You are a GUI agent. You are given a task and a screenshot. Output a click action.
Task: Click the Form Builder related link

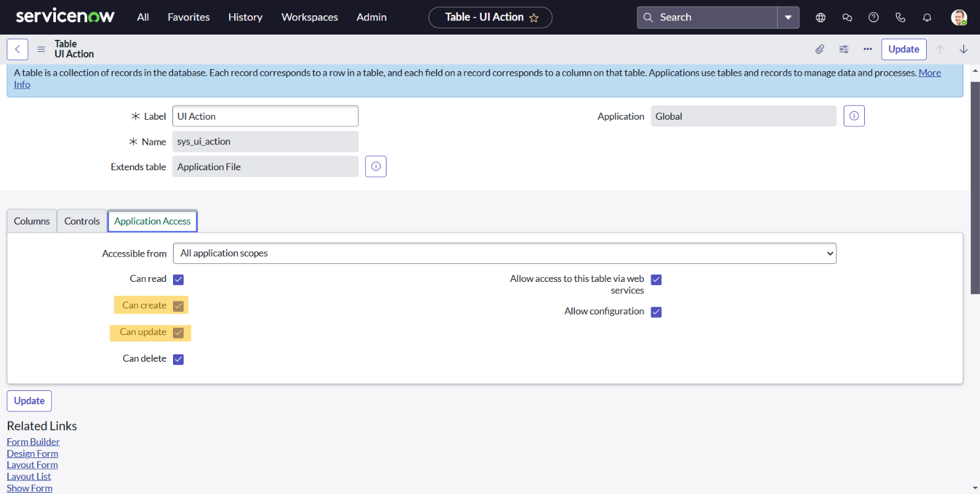[x=33, y=441]
